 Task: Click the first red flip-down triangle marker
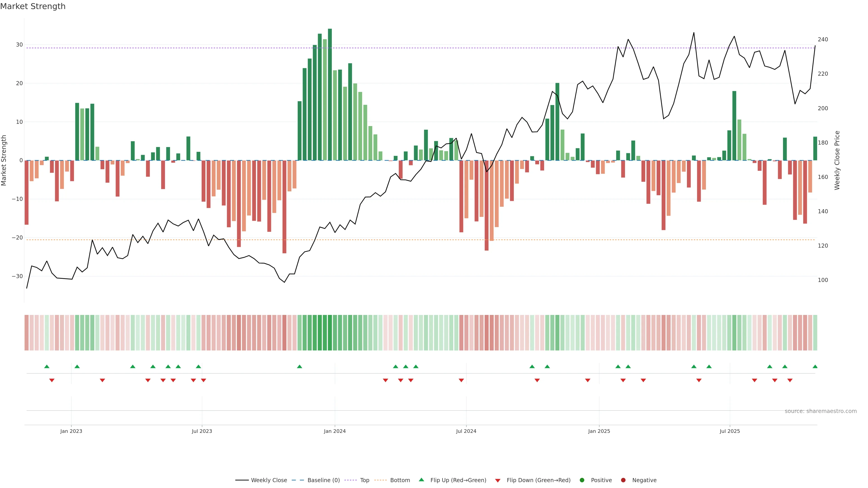click(x=52, y=380)
